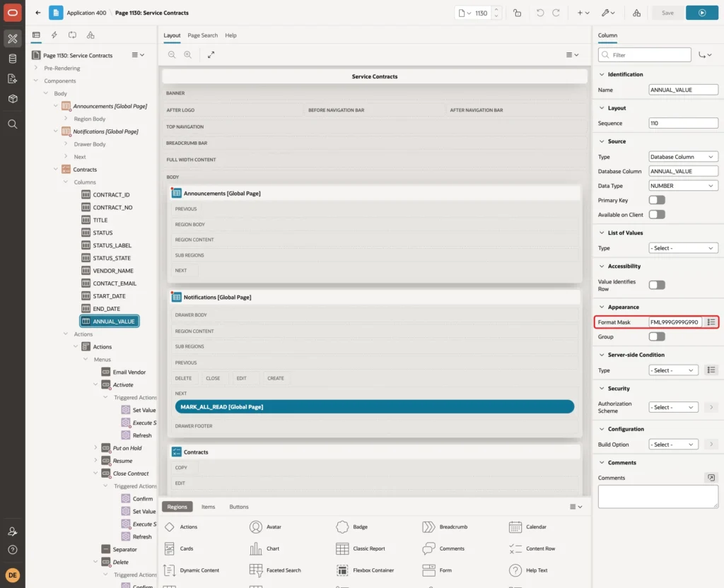Zoom out of the layout view
The image size is (724, 588).
point(172,55)
